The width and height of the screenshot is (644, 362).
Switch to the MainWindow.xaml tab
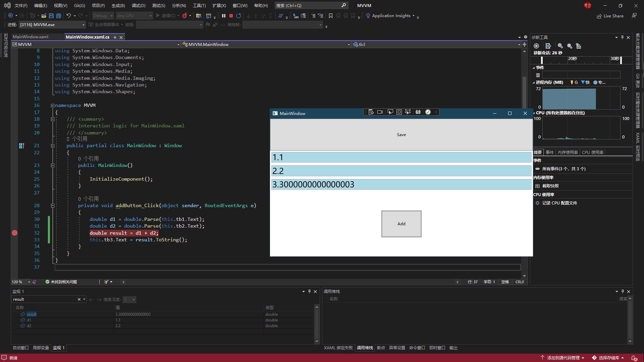pos(31,37)
